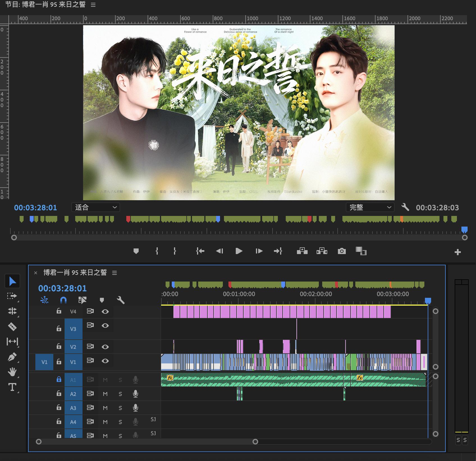Click the Lift button
Screen dimensions: 476x461
pyautogui.click(x=302, y=251)
